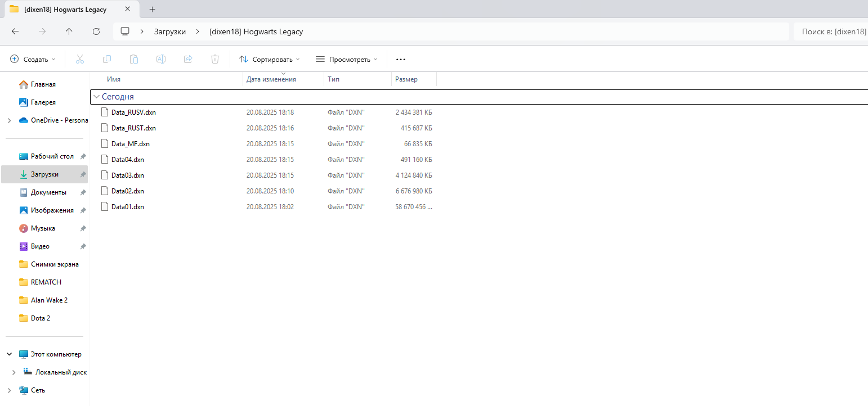Click size value 2 434 381 КБ
Image resolution: width=868 pixels, height=406 pixels.
point(414,112)
